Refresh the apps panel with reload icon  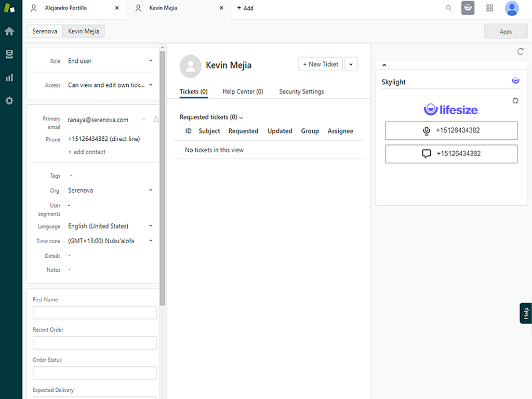521,51
